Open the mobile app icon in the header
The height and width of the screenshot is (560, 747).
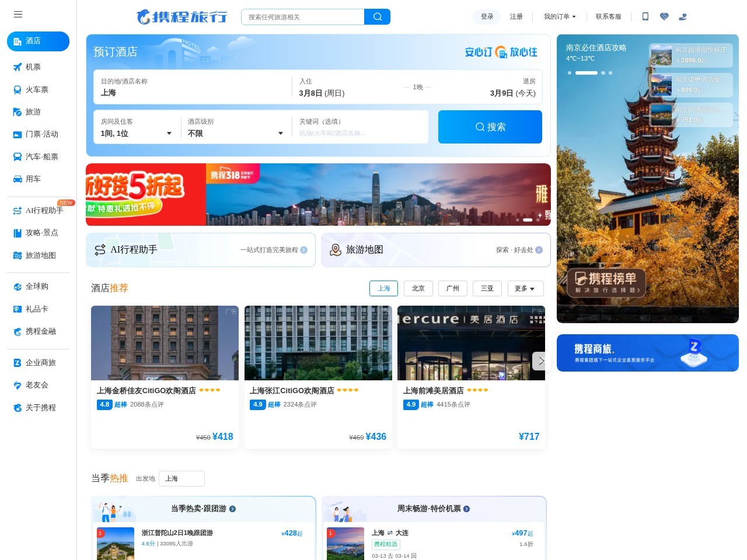[x=645, y=17]
